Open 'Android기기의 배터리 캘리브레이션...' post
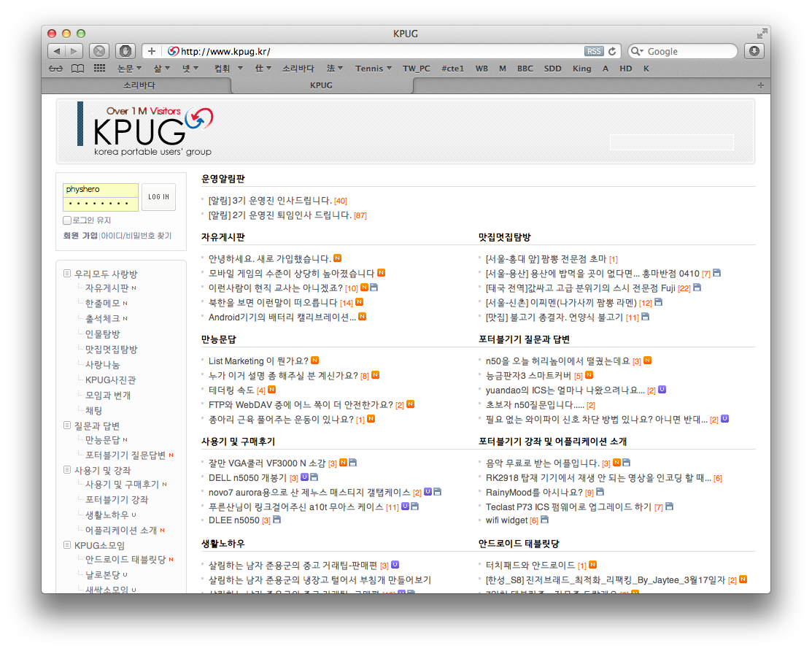Screen dimensions: 812x651 (x=282, y=317)
